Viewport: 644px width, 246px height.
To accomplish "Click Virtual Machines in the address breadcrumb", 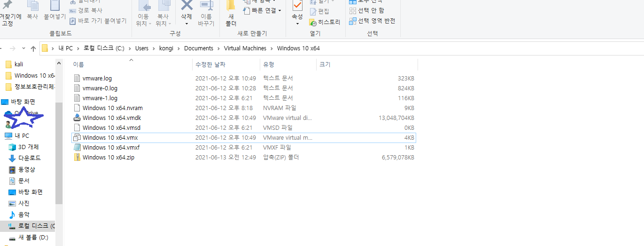I will click(245, 48).
